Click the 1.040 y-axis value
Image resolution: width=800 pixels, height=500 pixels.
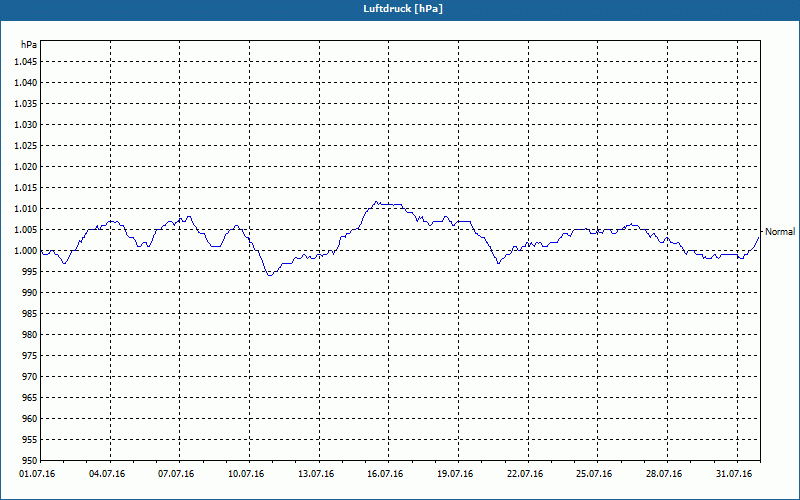tap(27, 83)
